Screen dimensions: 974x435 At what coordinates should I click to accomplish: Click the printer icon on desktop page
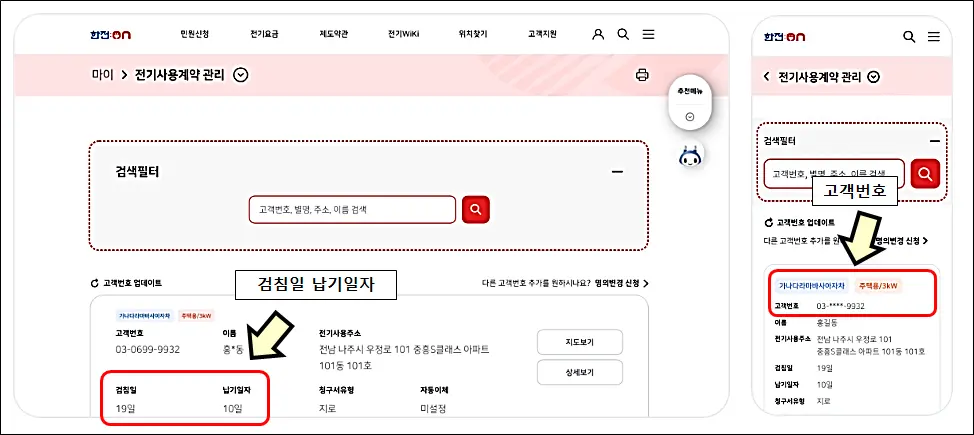click(642, 75)
